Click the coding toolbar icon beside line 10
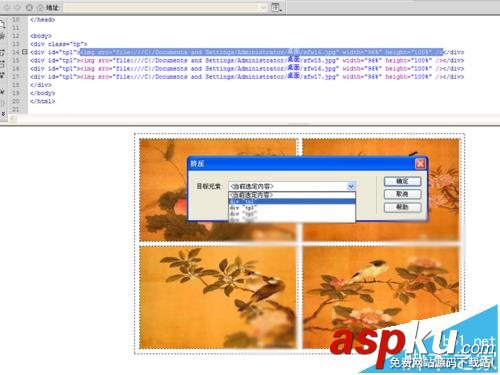The image size is (500, 375). click(3, 24)
